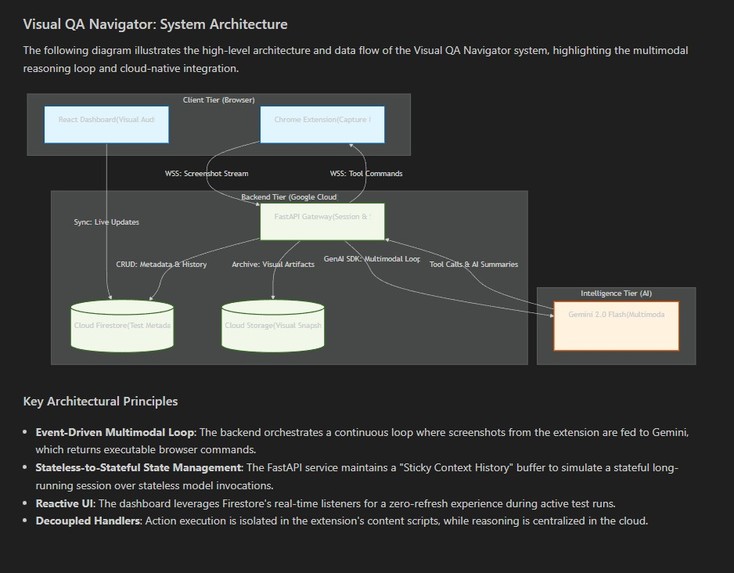Click the 'Decoupled Handlers' bold text
The image size is (734, 573).
pyautogui.click(x=88, y=521)
